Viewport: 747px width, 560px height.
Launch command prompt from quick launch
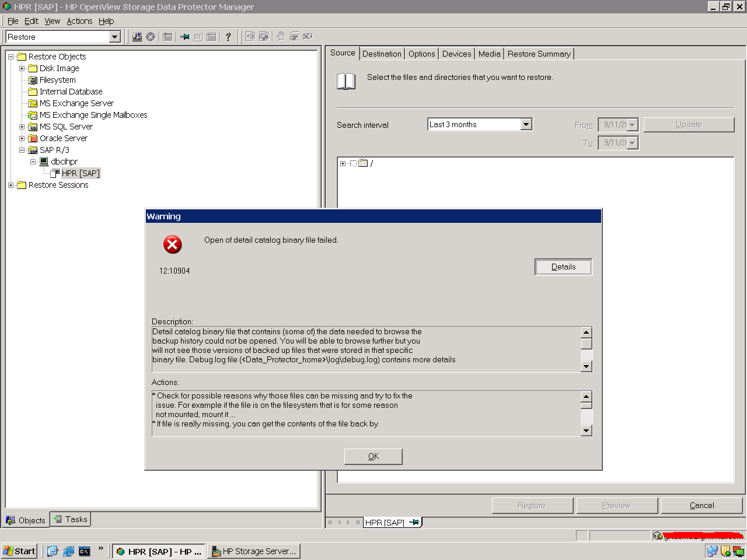click(x=85, y=551)
